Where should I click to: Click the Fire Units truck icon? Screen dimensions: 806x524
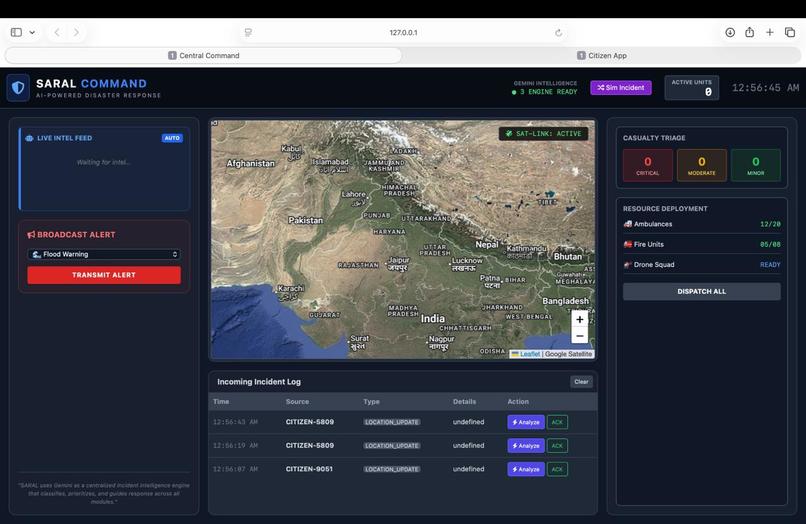[x=628, y=244]
